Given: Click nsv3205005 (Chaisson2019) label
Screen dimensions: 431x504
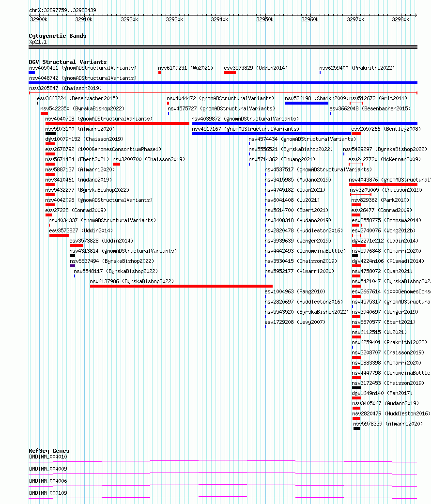Looking at the screenshot, I should pyautogui.click(x=386, y=190).
